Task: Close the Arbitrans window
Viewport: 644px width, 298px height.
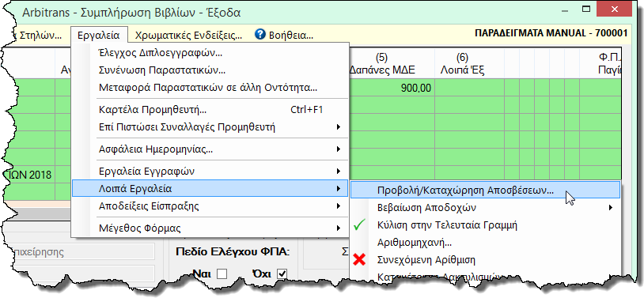Action: click(x=615, y=9)
